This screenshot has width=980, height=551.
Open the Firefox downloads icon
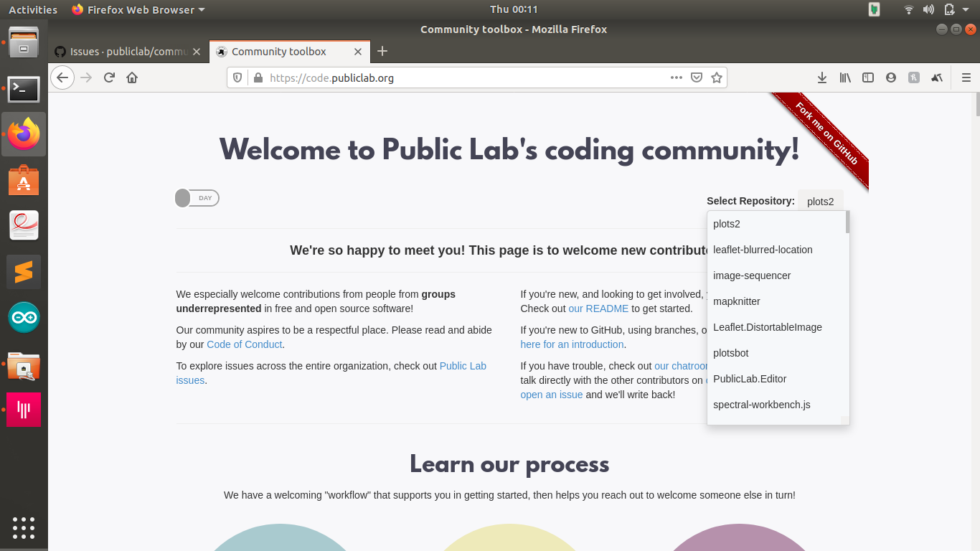tap(821, 77)
